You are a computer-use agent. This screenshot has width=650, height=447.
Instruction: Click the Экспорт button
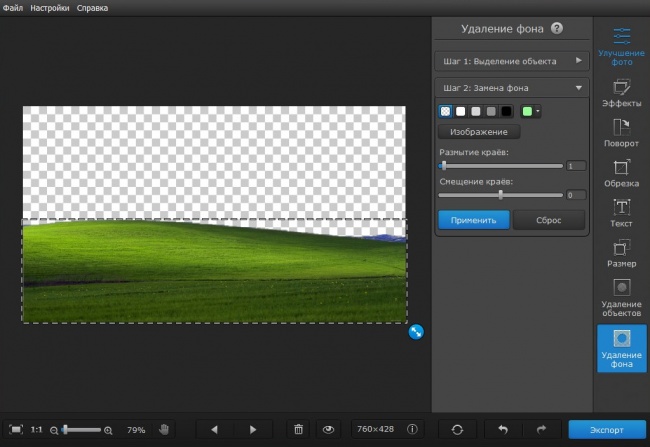point(606,430)
